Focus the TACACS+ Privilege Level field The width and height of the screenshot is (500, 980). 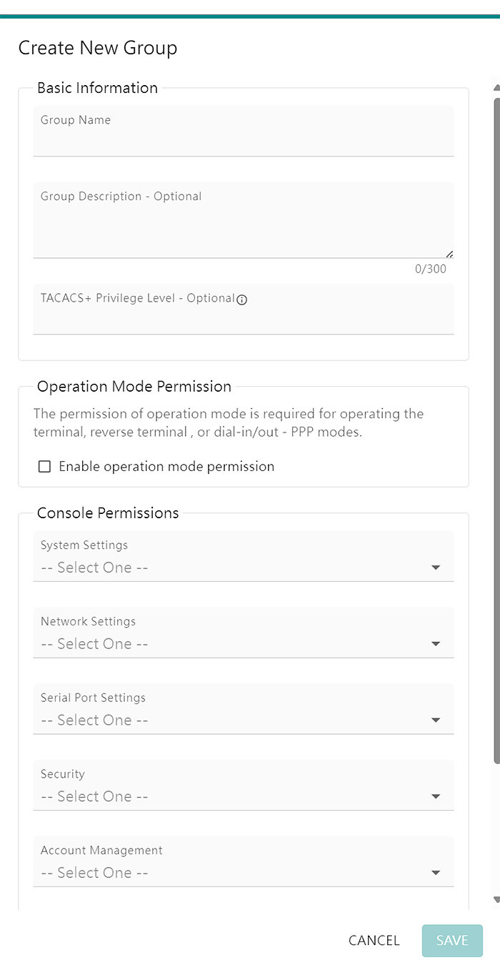(x=244, y=309)
